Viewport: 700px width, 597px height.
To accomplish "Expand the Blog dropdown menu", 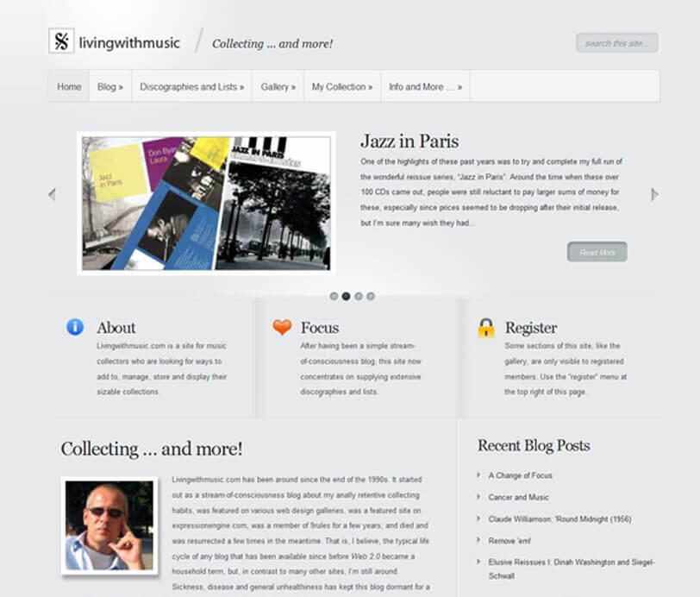I will 109,87.
